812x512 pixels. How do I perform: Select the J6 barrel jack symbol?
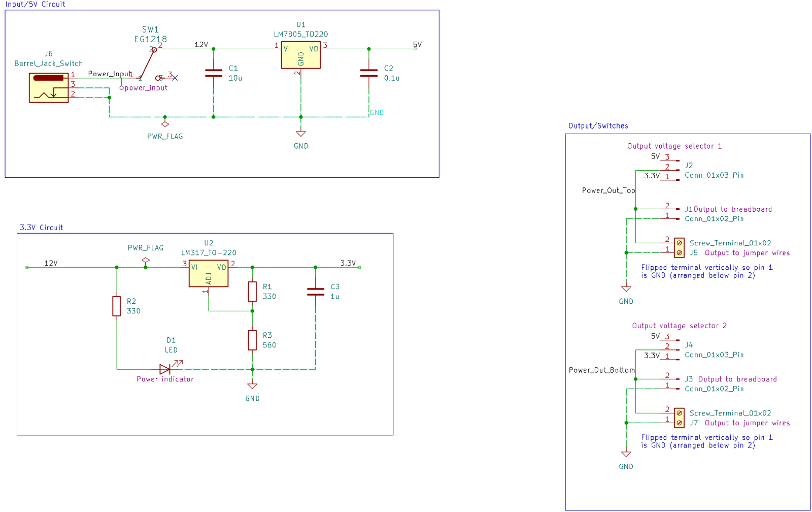click(x=49, y=88)
